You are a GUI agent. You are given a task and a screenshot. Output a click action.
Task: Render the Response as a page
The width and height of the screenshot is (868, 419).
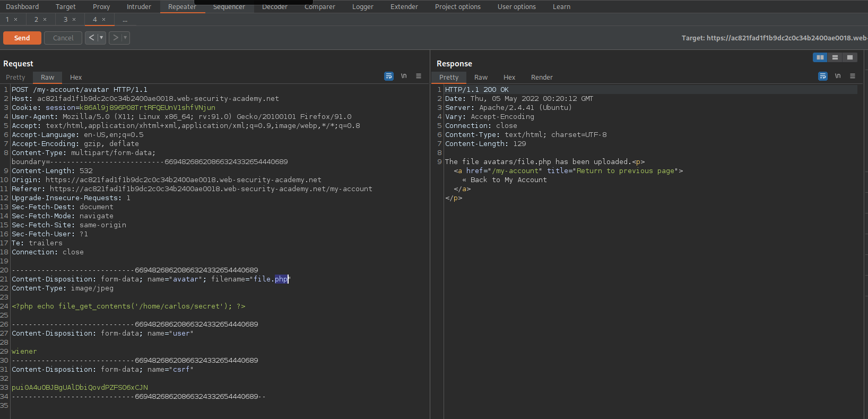coord(542,78)
